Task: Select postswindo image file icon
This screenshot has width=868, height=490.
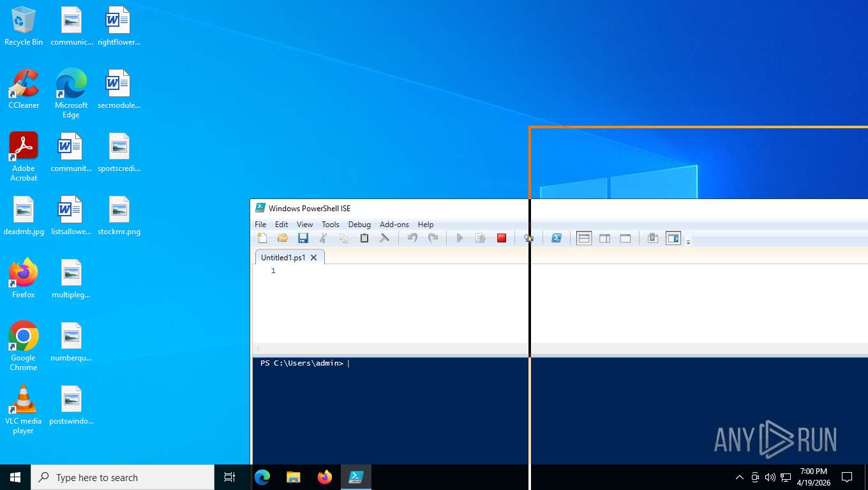Action: pos(71,405)
